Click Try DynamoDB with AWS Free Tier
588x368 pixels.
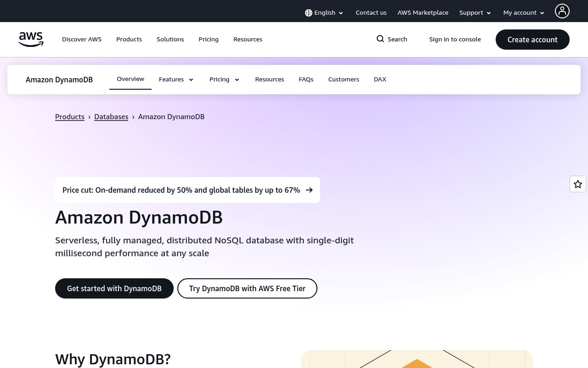[x=247, y=288]
